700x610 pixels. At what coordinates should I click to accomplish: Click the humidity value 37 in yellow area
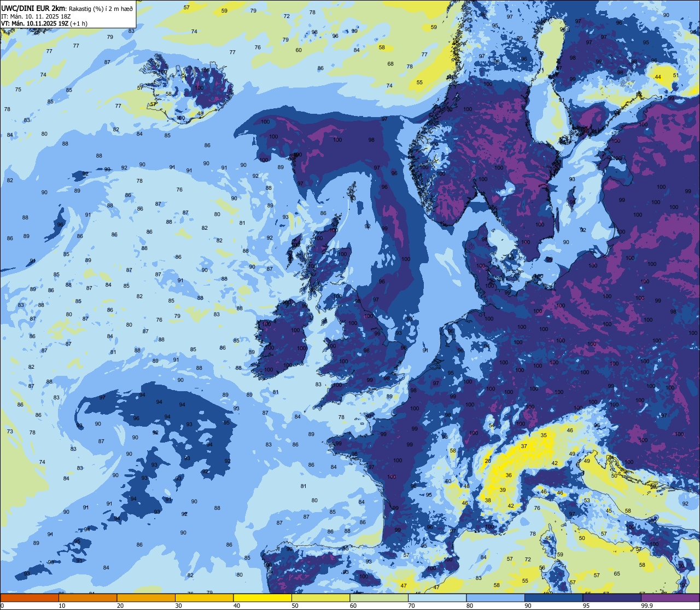524,446
